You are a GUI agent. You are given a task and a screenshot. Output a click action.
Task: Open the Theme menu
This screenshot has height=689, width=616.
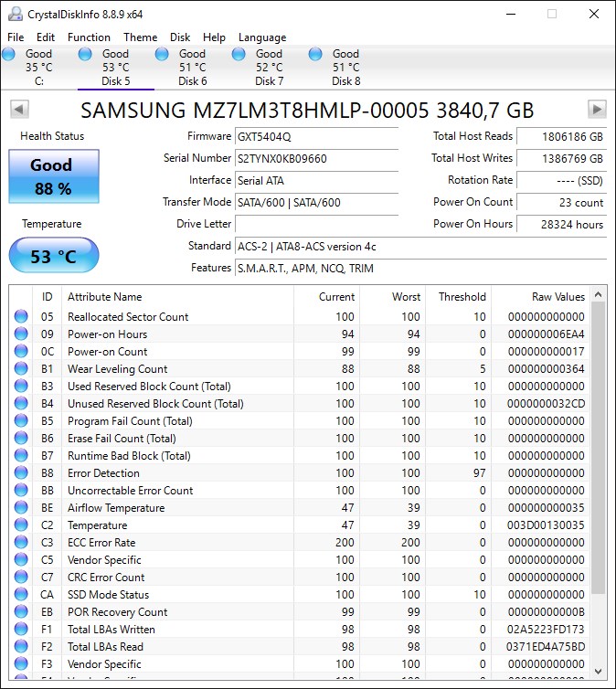click(x=140, y=37)
